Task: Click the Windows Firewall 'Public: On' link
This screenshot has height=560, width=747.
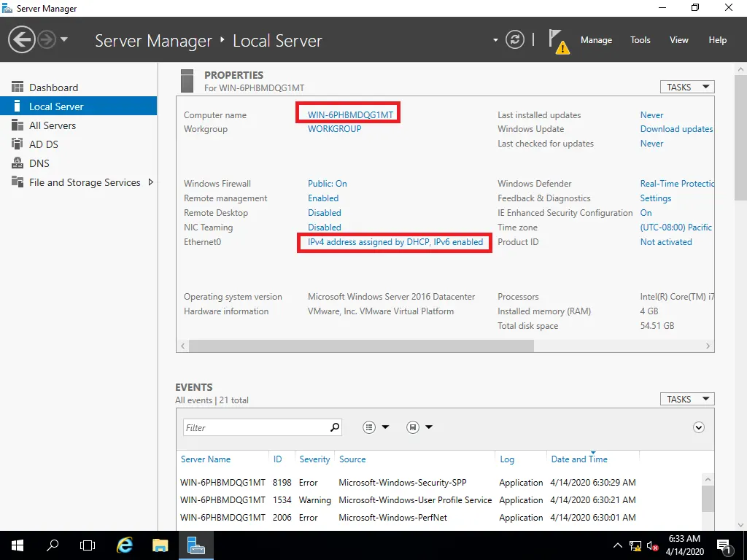Action: [x=328, y=184]
